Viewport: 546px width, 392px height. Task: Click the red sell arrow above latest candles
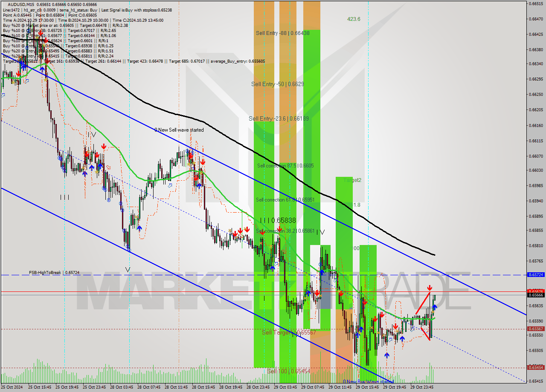tap(430, 288)
